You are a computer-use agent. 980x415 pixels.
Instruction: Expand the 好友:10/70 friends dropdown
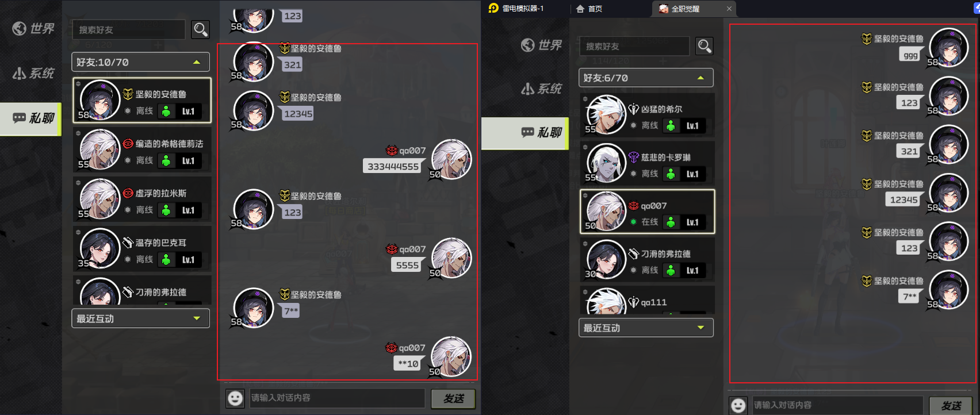tap(140, 62)
